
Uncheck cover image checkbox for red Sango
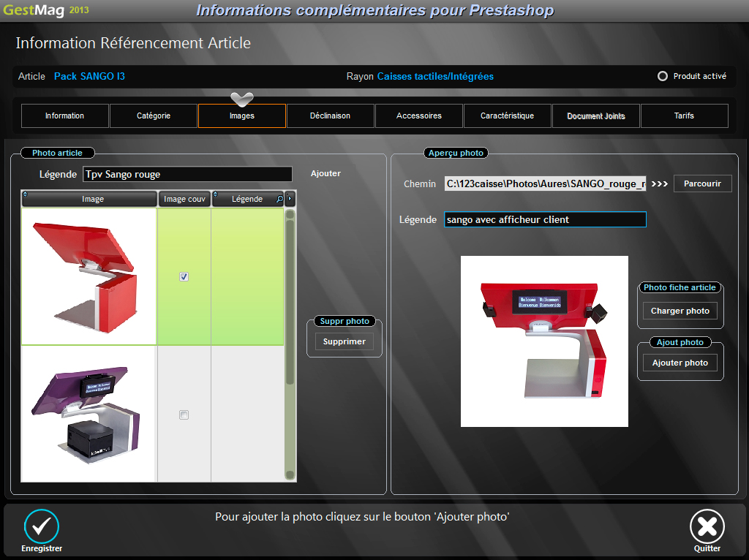[184, 276]
